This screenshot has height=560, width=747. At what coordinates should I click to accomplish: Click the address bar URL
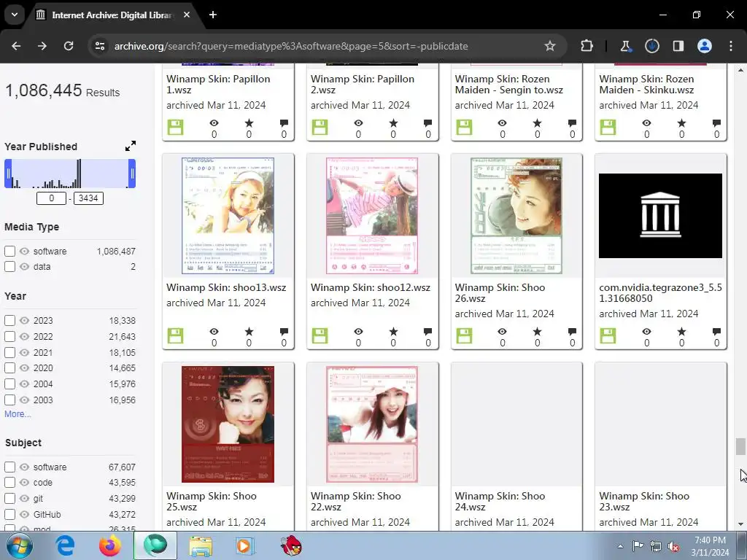291,46
